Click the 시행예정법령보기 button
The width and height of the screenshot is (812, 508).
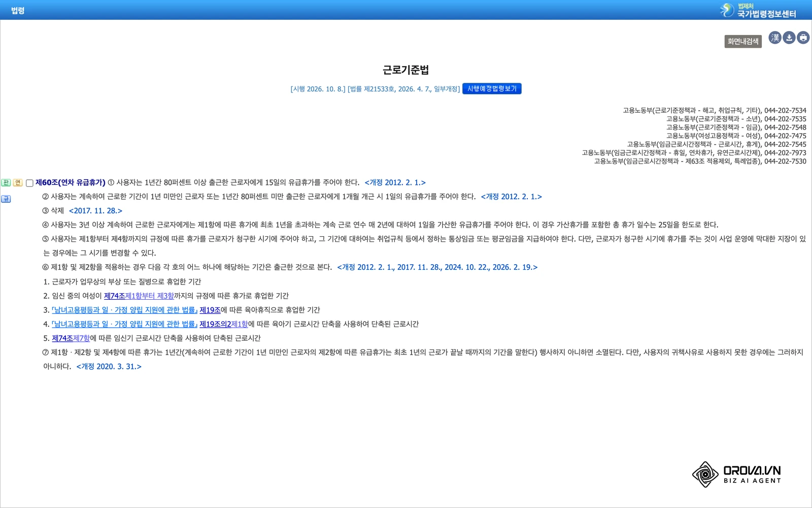492,88
